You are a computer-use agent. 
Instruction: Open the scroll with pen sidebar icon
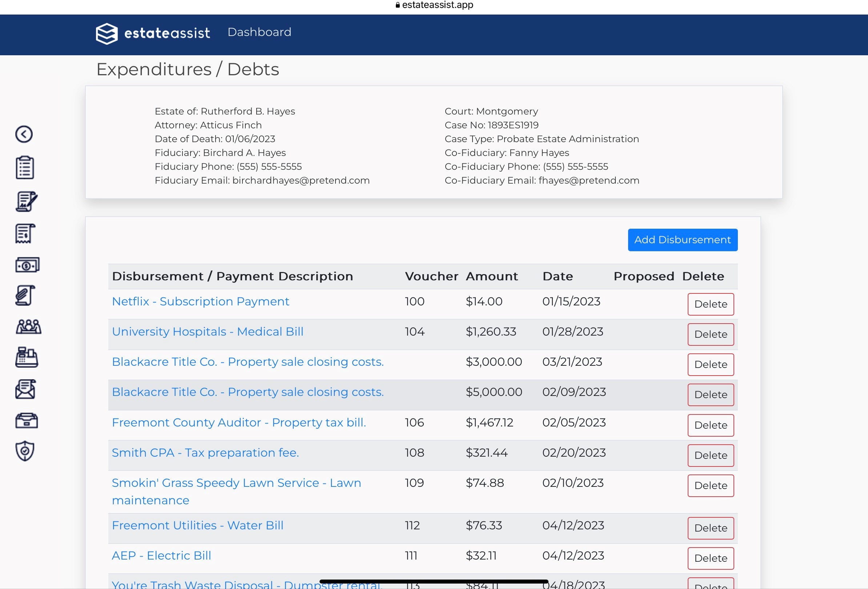tap(25, 296)
